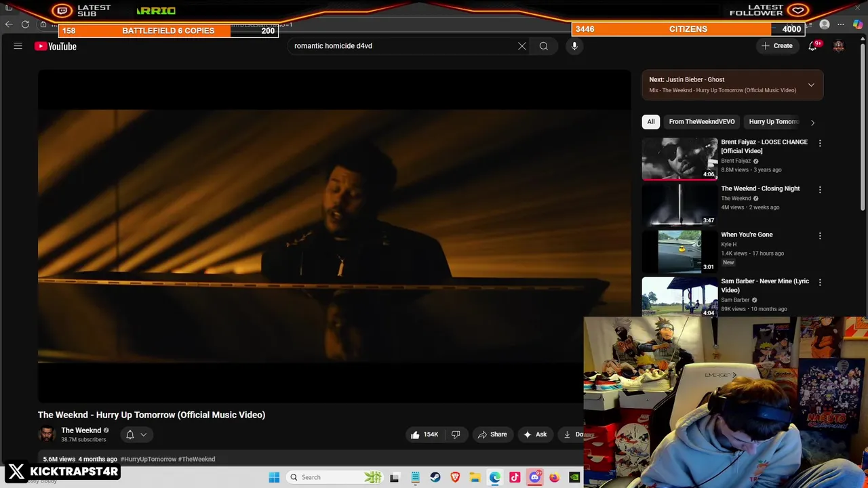Open File Explorer from taskbar

coord(475,477)
